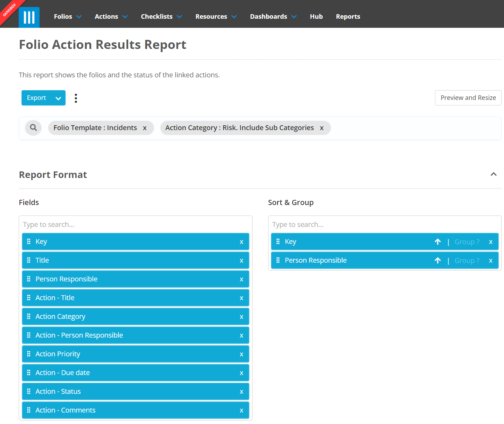Remove the Folio Template Incidents filter

tap(145, 128)
